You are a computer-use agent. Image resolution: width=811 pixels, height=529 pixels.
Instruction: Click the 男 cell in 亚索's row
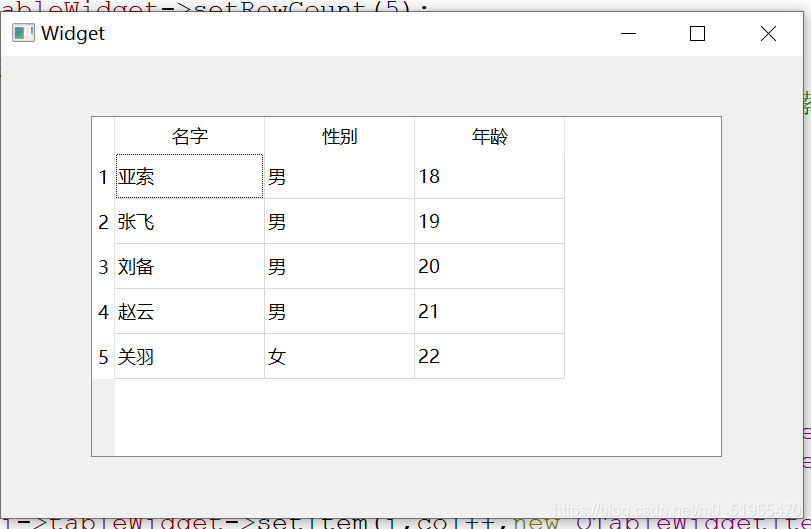pyautogui.click(x=339, y=176)
